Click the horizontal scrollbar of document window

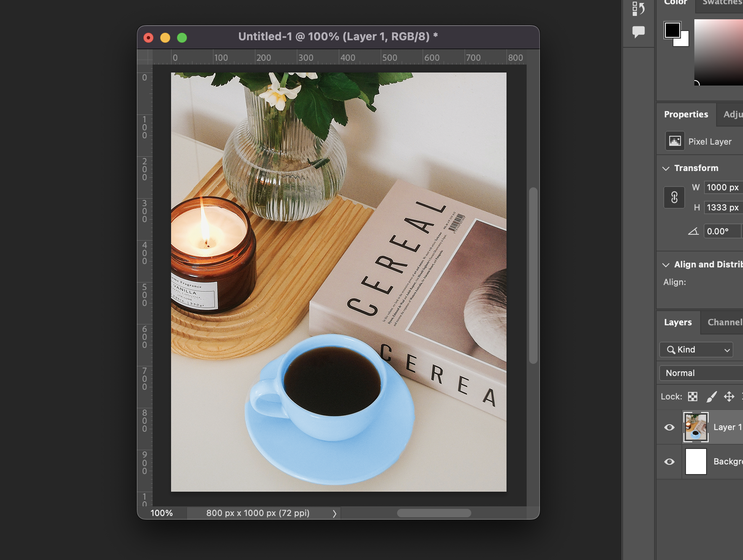coord(434,513)
